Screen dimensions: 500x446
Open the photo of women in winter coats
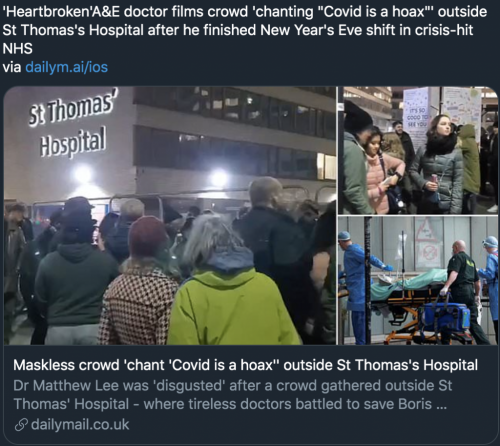418,150
